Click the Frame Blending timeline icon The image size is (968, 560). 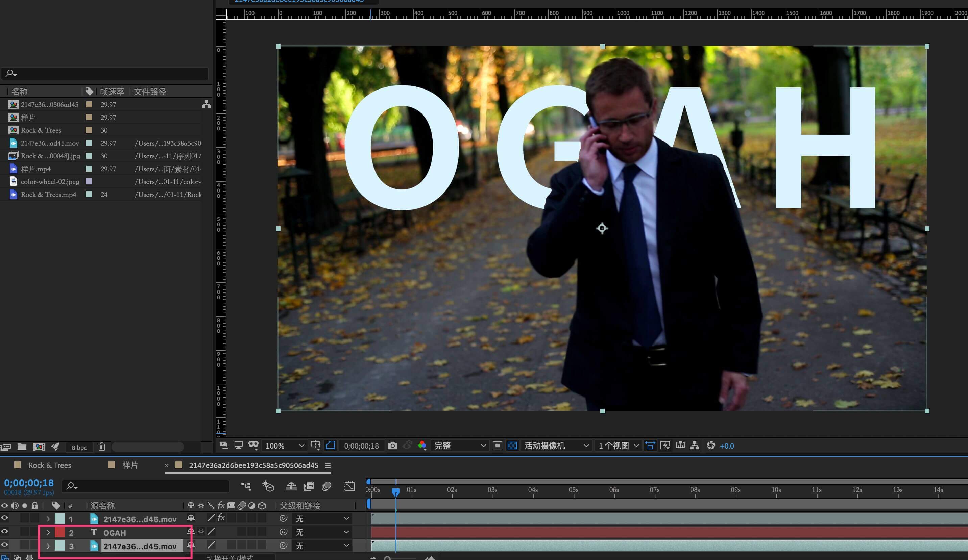pos(309,486)
